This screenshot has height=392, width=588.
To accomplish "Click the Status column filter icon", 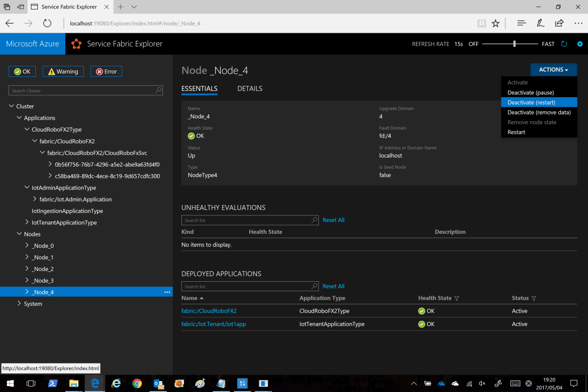I will (x=534, y=298).
